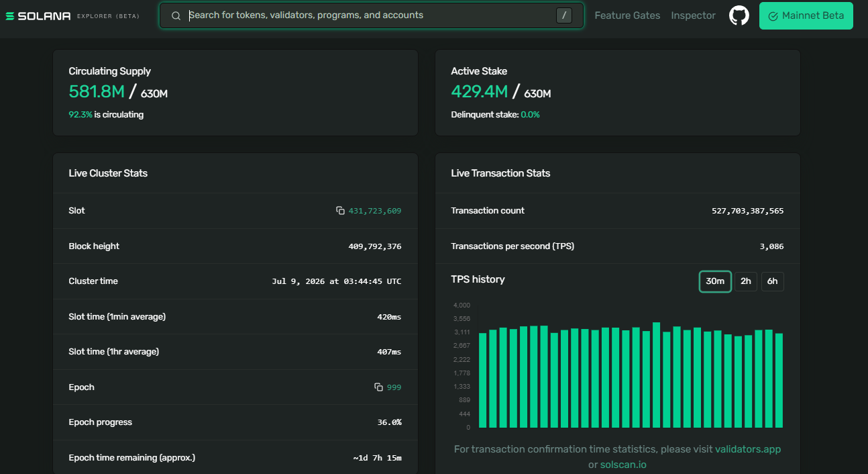Click the first bar in TPS history chart
This screenshot has height=474, width=868.
[482, 380]
